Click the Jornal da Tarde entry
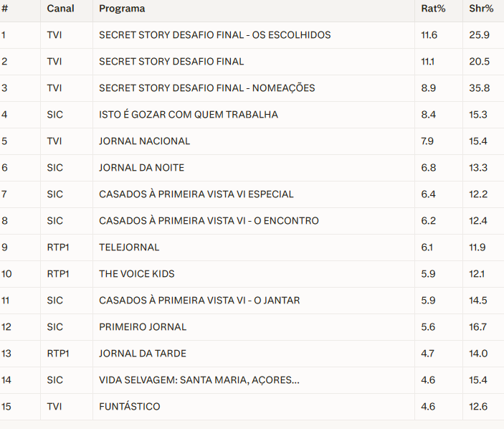504x429 pixels. point(143,354)
